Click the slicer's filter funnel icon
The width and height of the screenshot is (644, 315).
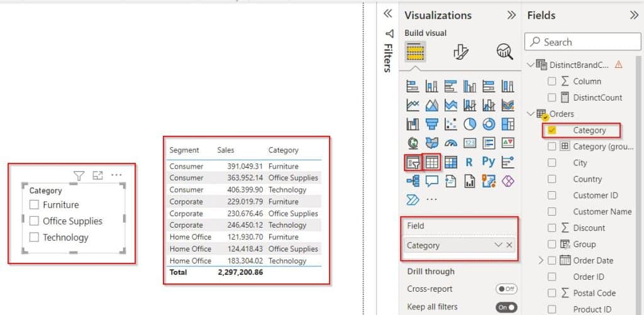click(79, 176)
